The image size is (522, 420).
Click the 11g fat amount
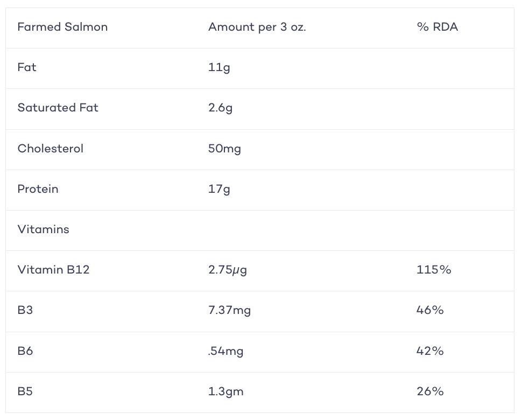click(219, 68)
